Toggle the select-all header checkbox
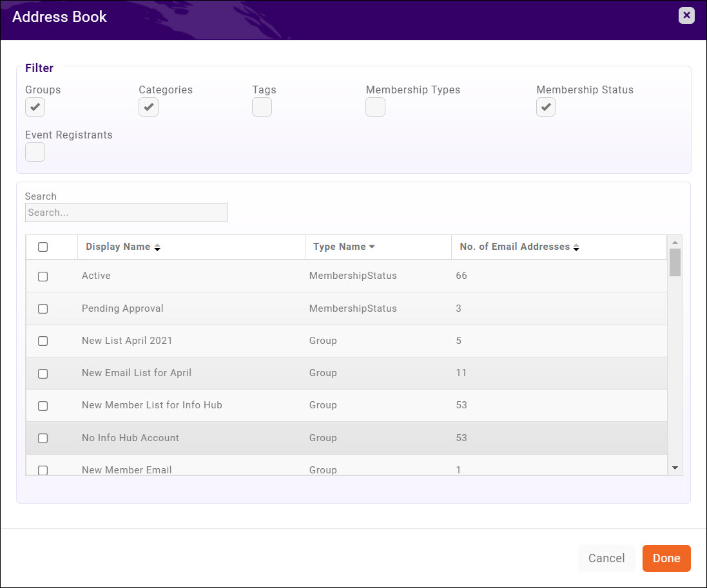Screen dimensions: 707x588 [x=43, y=247]
